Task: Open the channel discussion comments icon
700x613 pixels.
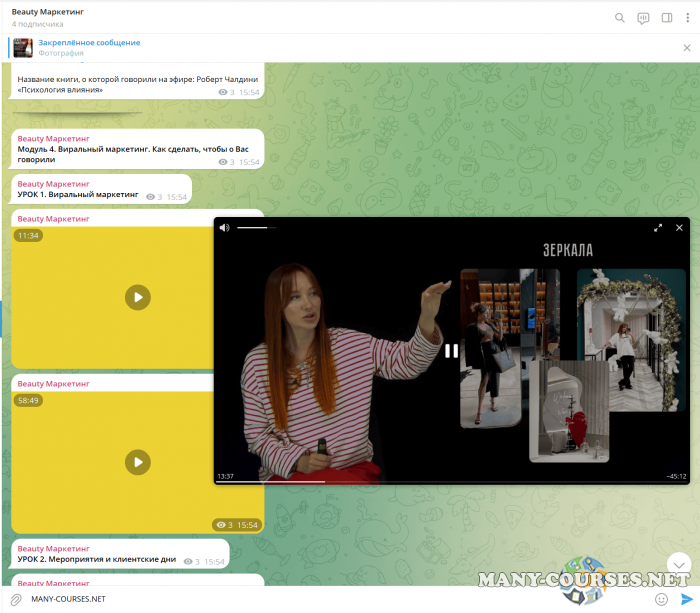Action: (x=643, y=17)
